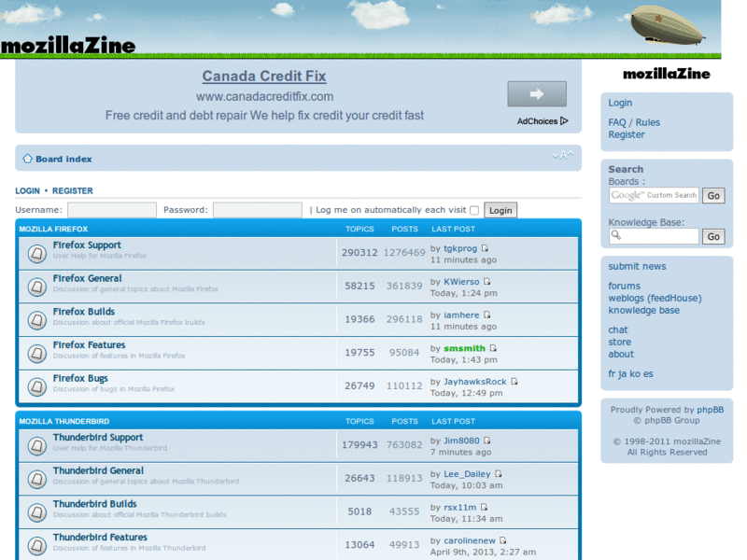Click the Thunderbird Support forum status icon

click(x=36, y=446)
